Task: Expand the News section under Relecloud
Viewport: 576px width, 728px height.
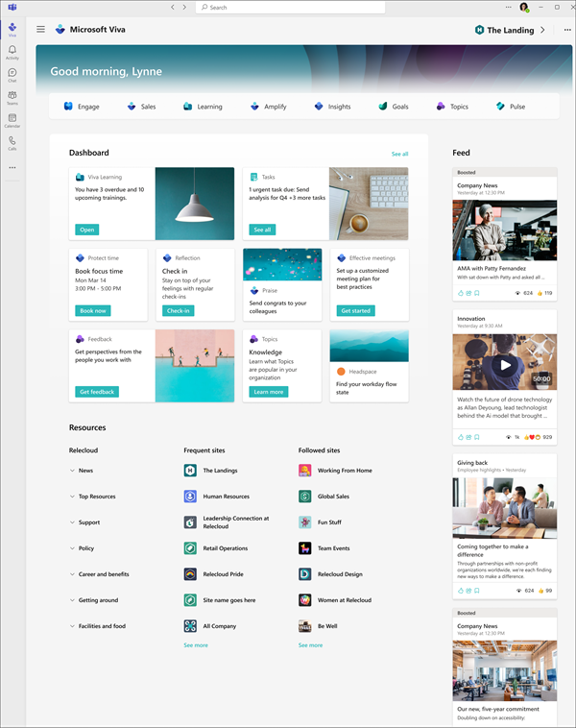Action: 72,471
